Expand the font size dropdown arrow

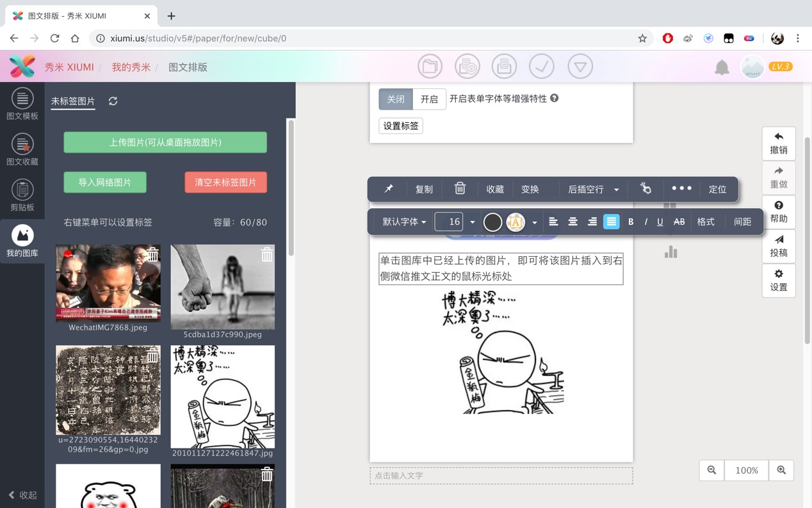click(x=473, y=222)
